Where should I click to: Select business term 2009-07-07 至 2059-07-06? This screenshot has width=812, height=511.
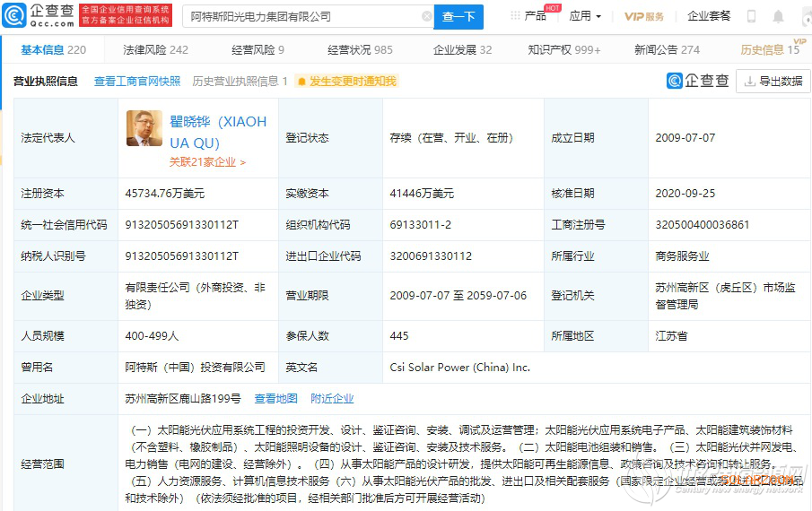458,295
